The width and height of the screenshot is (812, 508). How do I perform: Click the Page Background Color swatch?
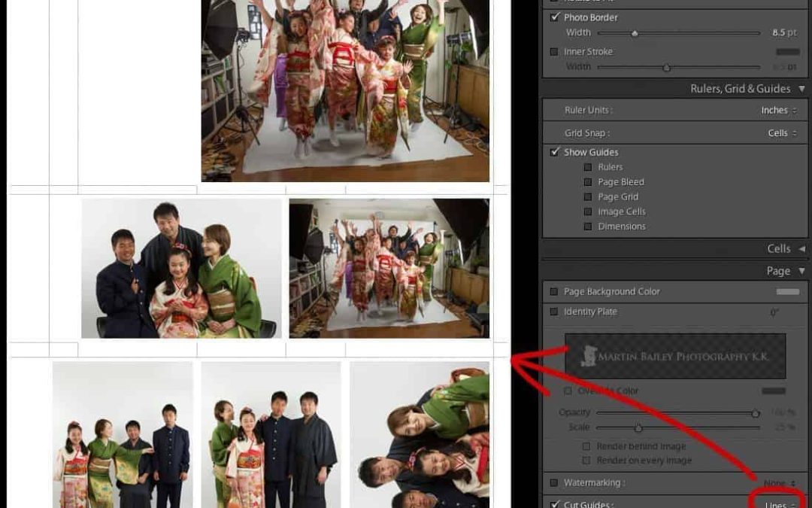[x=787, y=292]
